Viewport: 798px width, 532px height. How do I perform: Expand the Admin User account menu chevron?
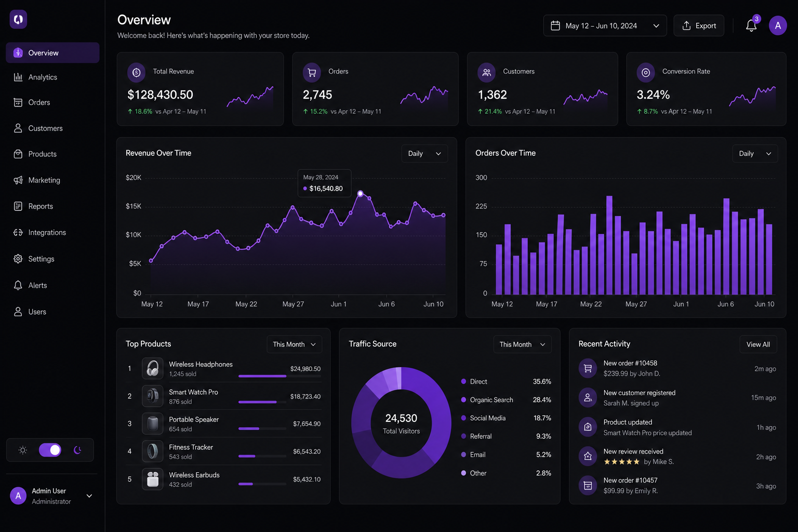[x=89, y=496]
